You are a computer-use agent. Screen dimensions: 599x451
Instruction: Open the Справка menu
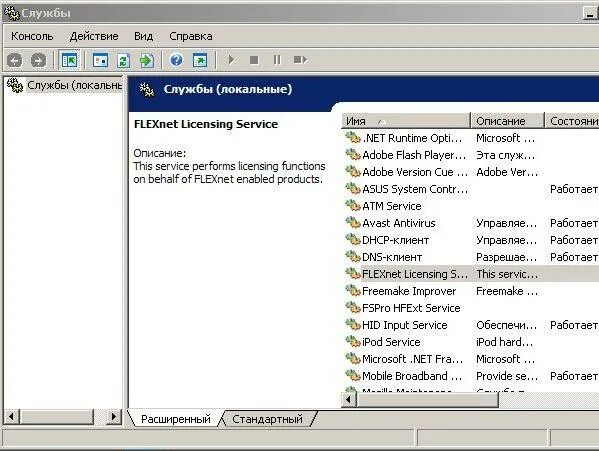[x=191, y=36]
